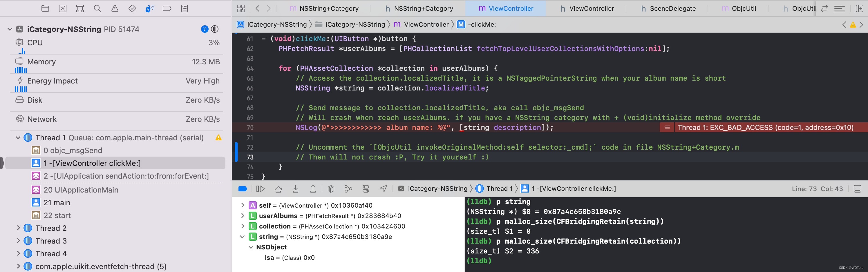Open the Project navigator folder icon
The image size is (868, 272).
coord(45,8)
